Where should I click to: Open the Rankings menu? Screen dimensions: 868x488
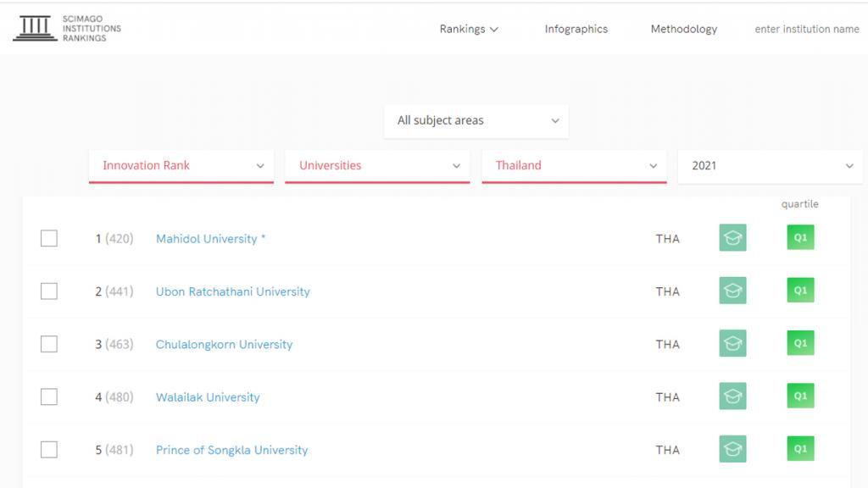[469, 29]
